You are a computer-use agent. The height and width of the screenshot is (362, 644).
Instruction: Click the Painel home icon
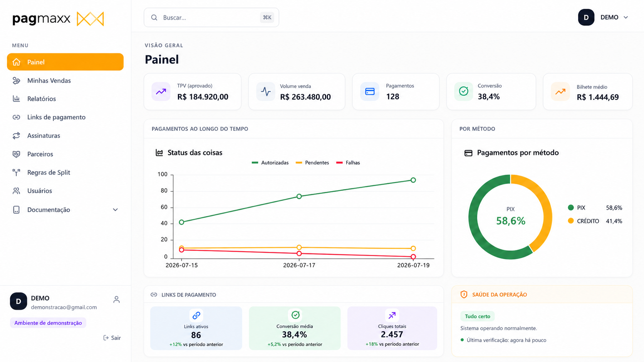click(16, 62)
